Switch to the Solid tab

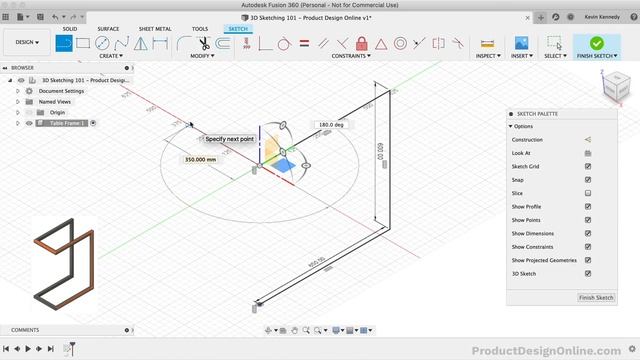point(70,29)
